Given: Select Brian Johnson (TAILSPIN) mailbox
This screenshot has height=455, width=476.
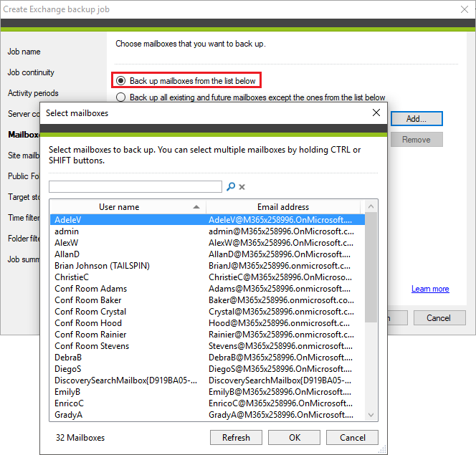Looking at the screenshot, I should point(207,266).
